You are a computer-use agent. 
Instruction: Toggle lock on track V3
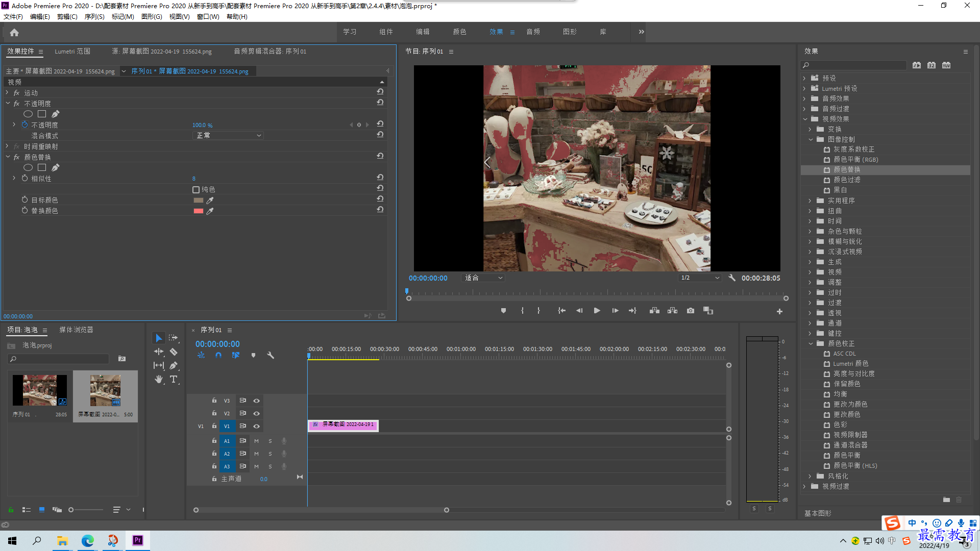click(x=214, y=400)
